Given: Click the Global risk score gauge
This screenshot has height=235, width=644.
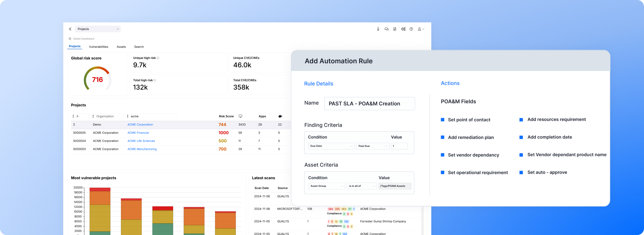Looking at the screenshot, I should pyautogui.click(x=98, y=79).
